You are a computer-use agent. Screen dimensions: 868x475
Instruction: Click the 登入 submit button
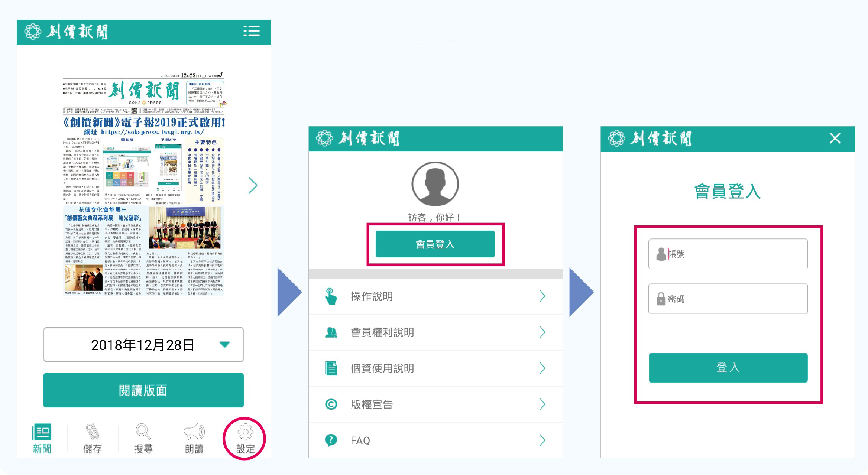click(x=728, y=368)
